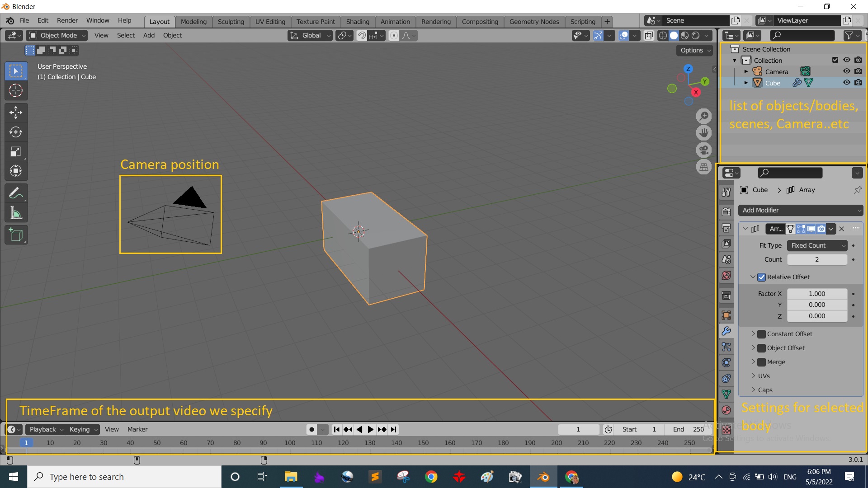
Task: Open the Add Modifier dropdown
Action: tap(801, 210)
